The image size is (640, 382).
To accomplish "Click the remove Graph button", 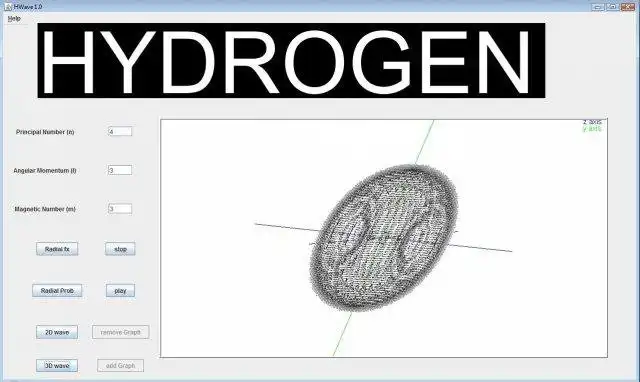I will tap(120, 332).
